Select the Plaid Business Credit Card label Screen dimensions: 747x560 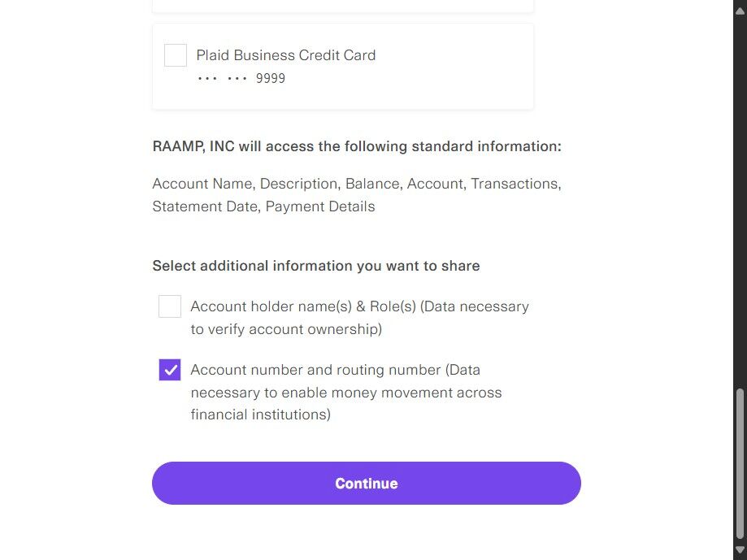tap(285, 55)
